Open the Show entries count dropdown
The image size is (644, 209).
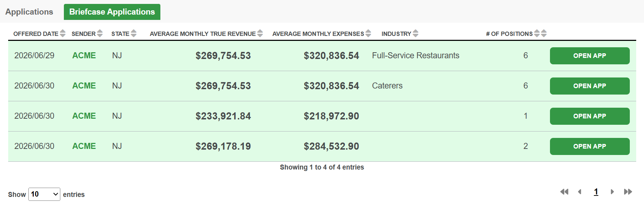44,194
